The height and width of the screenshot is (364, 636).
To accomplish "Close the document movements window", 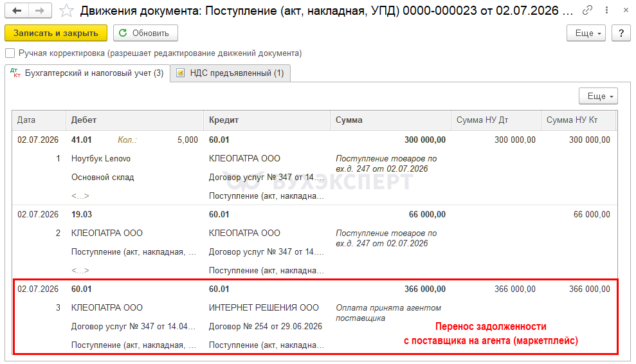I will click(x=626, y=10).
